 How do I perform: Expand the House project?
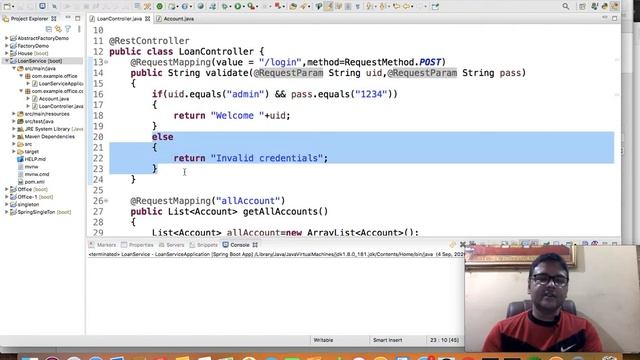[x=7, y=53]
